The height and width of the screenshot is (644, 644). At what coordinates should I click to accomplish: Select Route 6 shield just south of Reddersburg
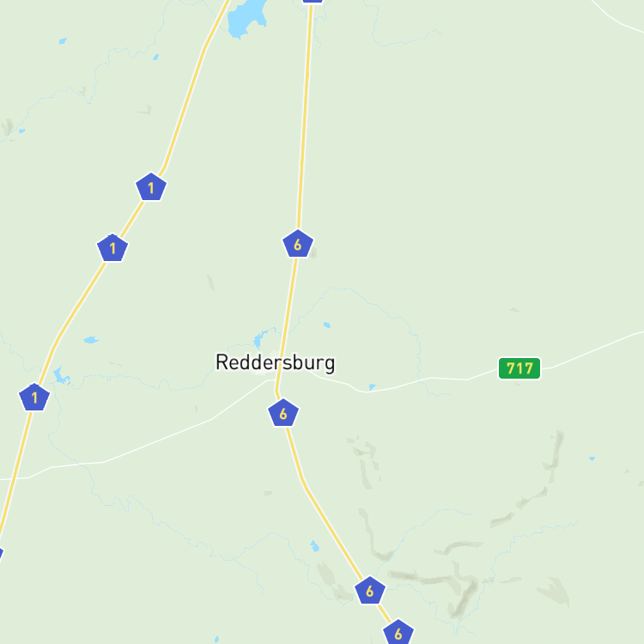coord(283,413)
